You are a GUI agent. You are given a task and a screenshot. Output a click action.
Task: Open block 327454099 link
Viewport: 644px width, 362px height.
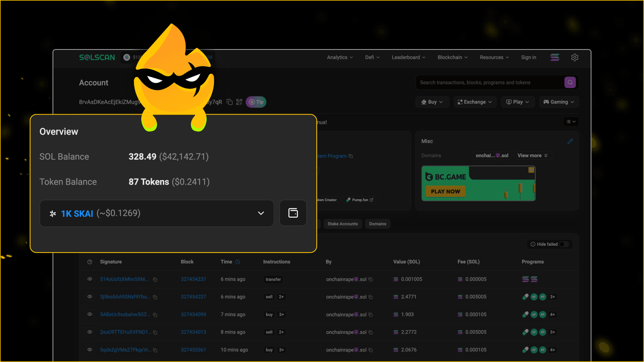193,315
